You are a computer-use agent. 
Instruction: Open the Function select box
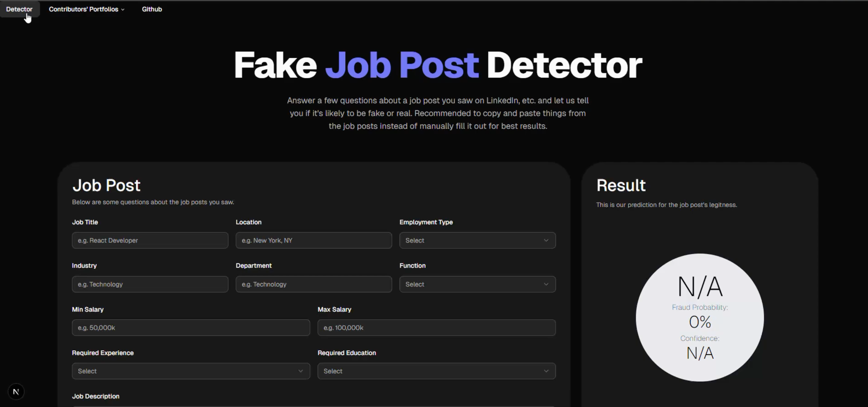click(472, 284)
